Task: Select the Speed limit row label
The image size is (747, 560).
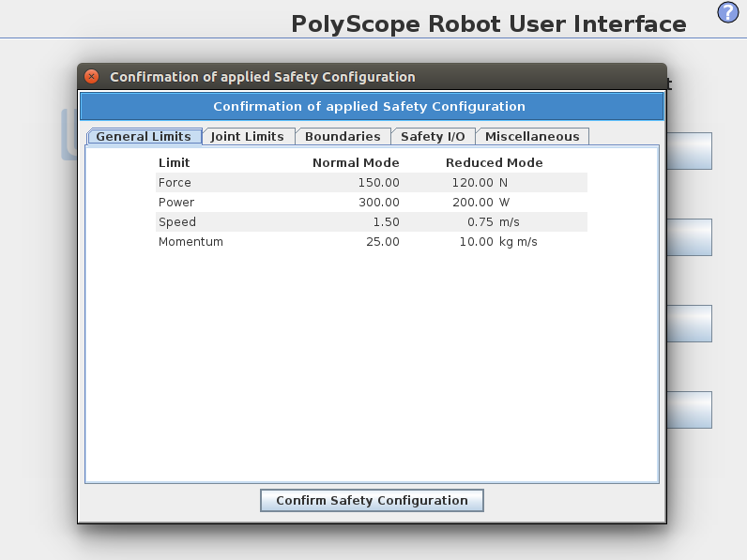Action: click(x=177, y=222)
